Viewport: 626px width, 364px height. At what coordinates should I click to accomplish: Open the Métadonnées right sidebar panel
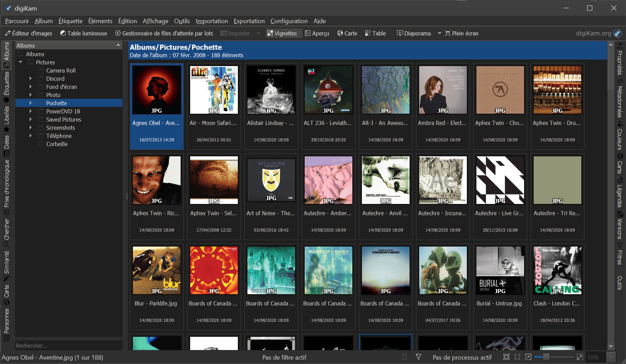tap(620, 98)
